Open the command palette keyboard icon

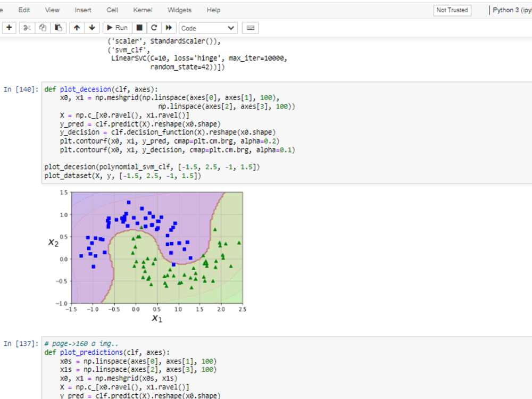pos(251,28)
